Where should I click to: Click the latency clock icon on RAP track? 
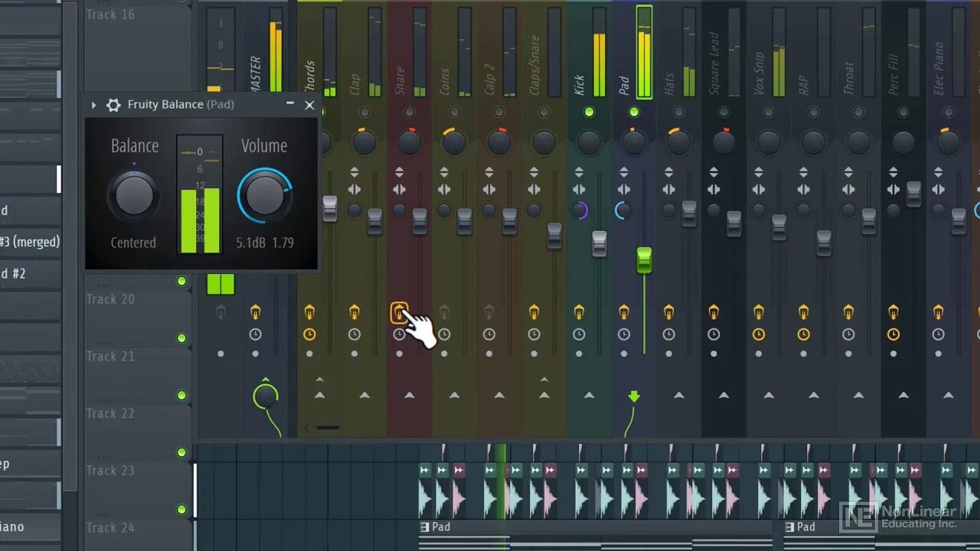pos(803,334)
